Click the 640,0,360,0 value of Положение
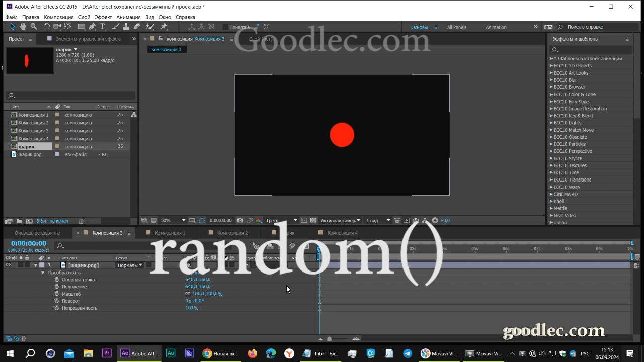 pos(198,287)
